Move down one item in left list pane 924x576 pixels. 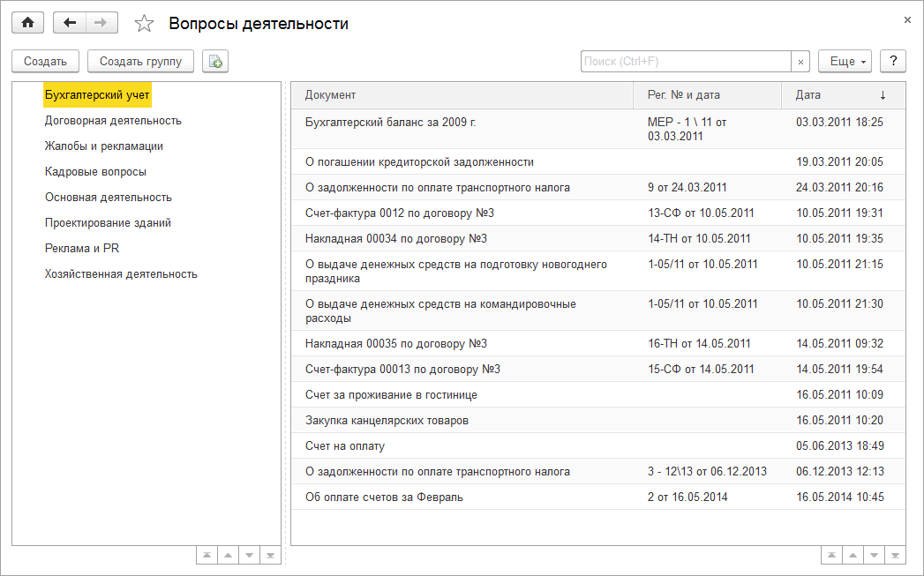pyautogui.click(x=249, y=556)
